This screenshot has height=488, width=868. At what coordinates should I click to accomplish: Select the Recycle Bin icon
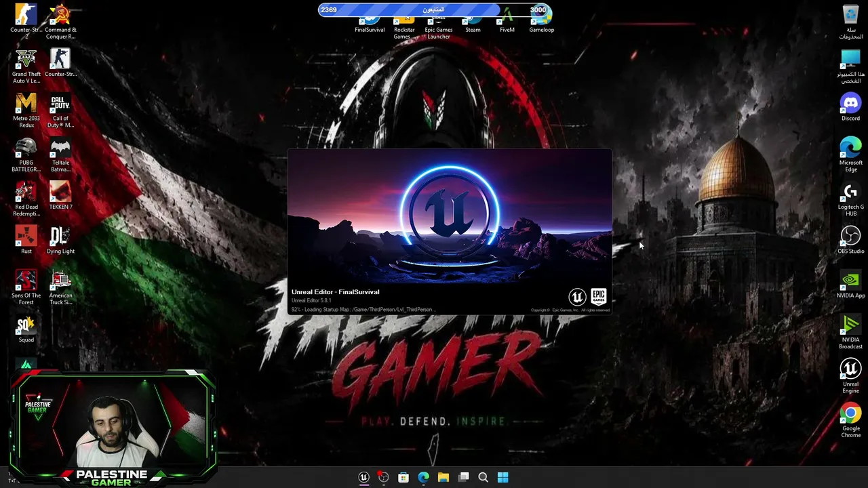[850, 20]
